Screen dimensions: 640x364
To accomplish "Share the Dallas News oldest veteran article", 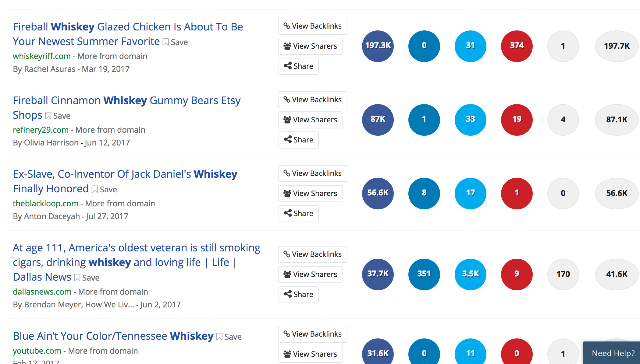I will pos(298,295).
